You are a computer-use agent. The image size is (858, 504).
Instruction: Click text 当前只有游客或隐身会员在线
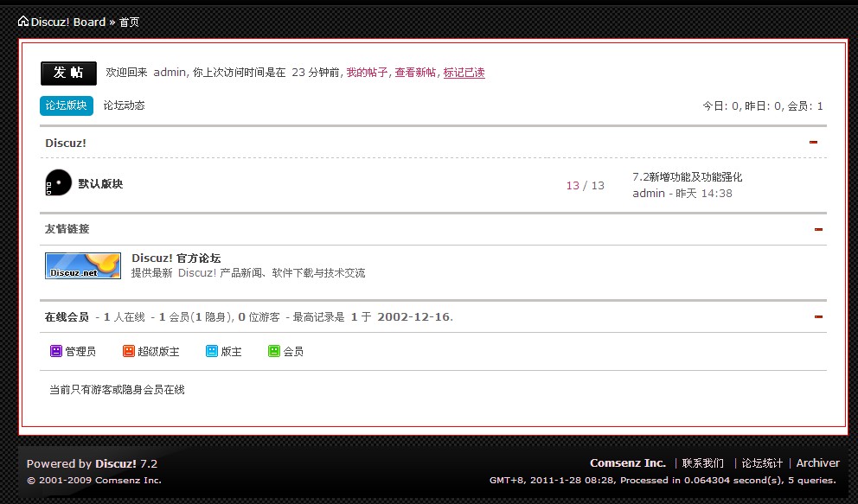117,390
